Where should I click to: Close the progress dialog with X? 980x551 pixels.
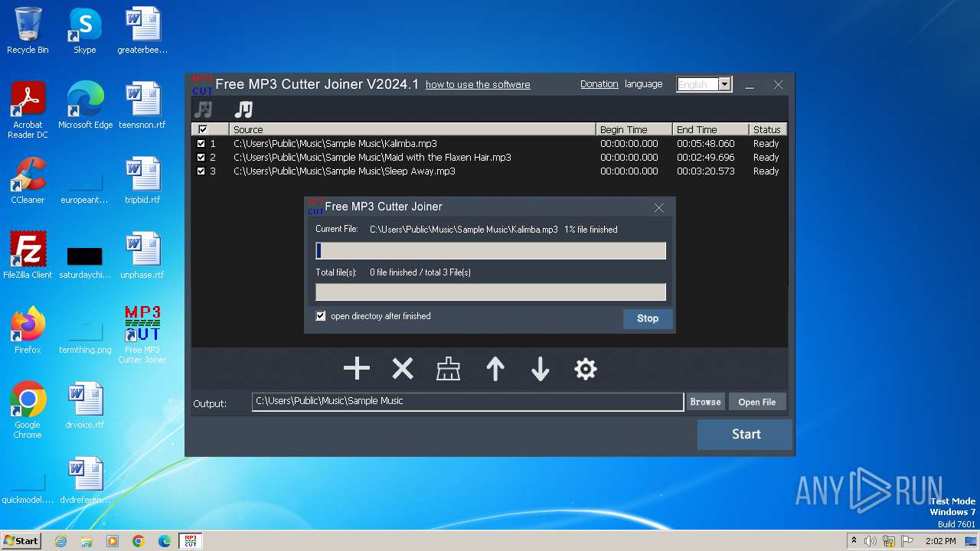coord(658,208)
